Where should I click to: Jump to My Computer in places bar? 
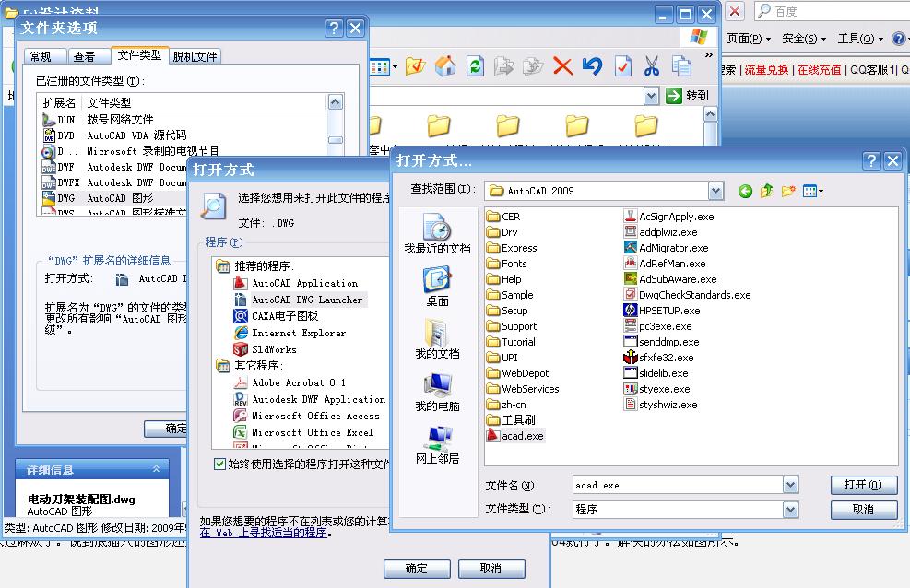pyautogui.click(x=437, y=392)
